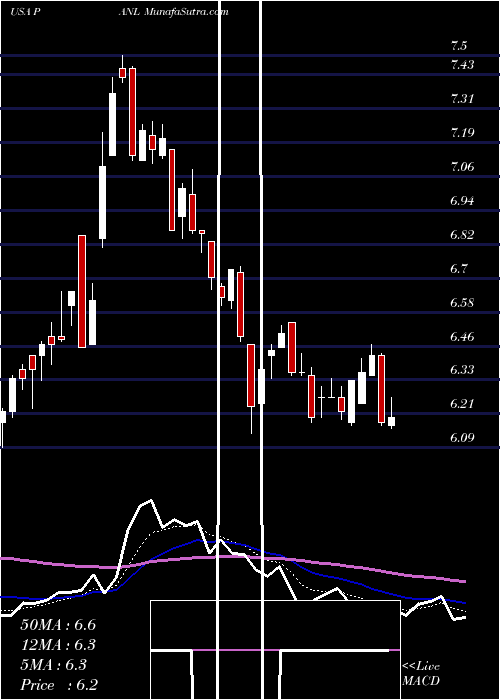Click the 7.19 price axis label

pos(462,133)
